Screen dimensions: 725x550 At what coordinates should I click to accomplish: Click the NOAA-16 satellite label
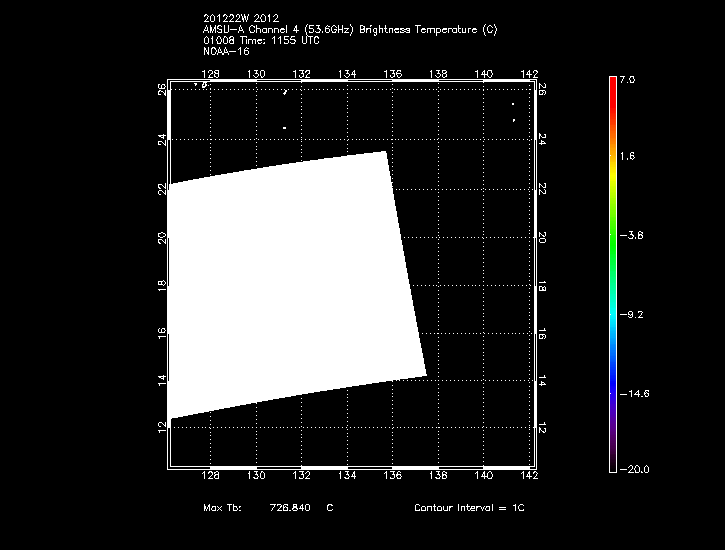click(x=226, y=50)
